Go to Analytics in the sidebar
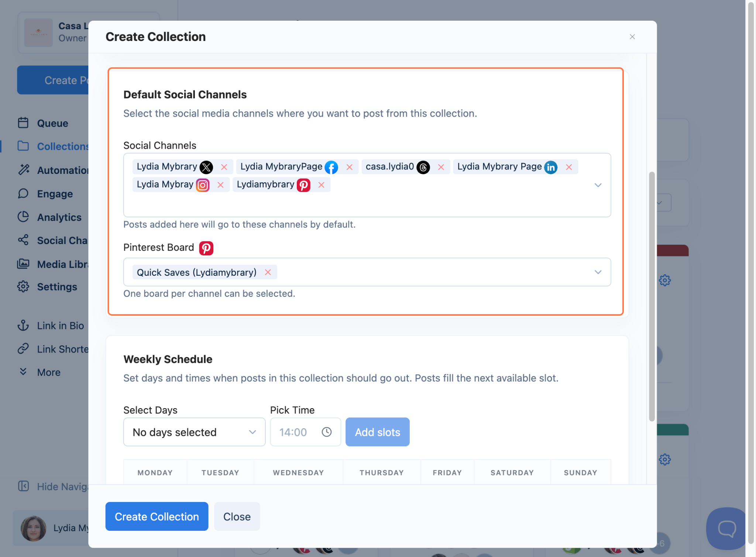The height and width of the screenshot is (557, 756). pyautogui.click(x=59, y=217)
